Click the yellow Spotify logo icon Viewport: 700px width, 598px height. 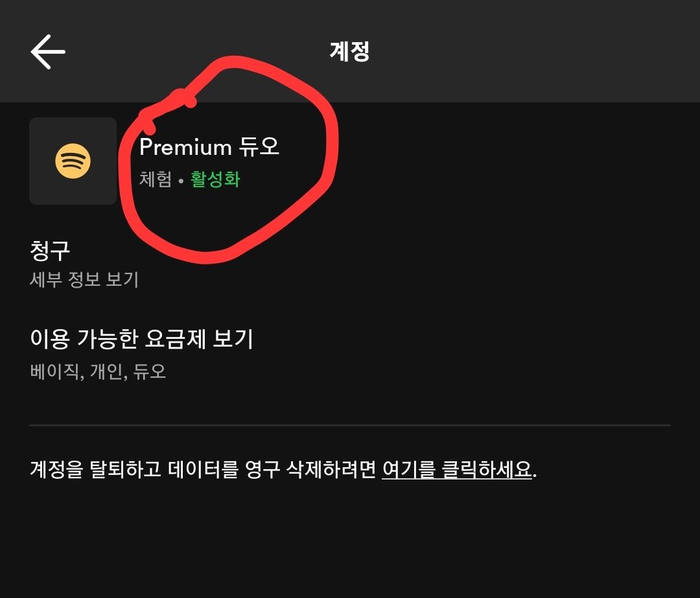(x=73, y=161)
